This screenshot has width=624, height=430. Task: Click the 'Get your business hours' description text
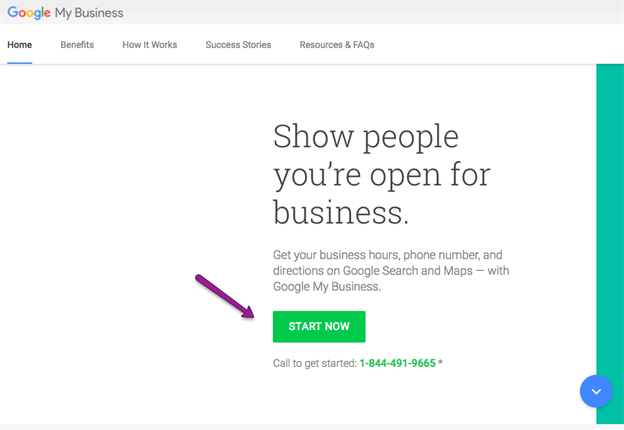pos(391,270)
